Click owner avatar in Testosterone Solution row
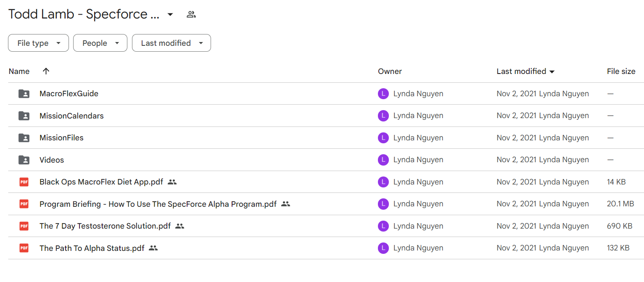The height and width of the screenshot is (282, 644). coord(383,226)
